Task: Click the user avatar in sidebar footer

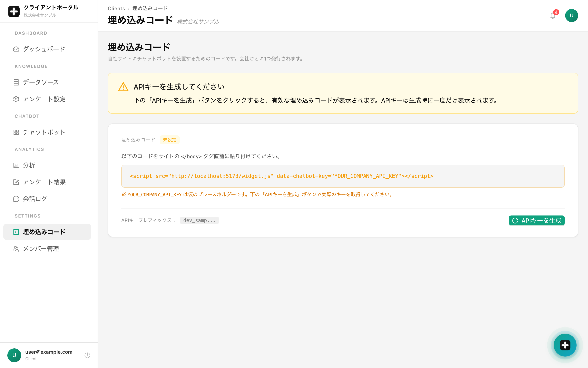Action: coord(14,355)
